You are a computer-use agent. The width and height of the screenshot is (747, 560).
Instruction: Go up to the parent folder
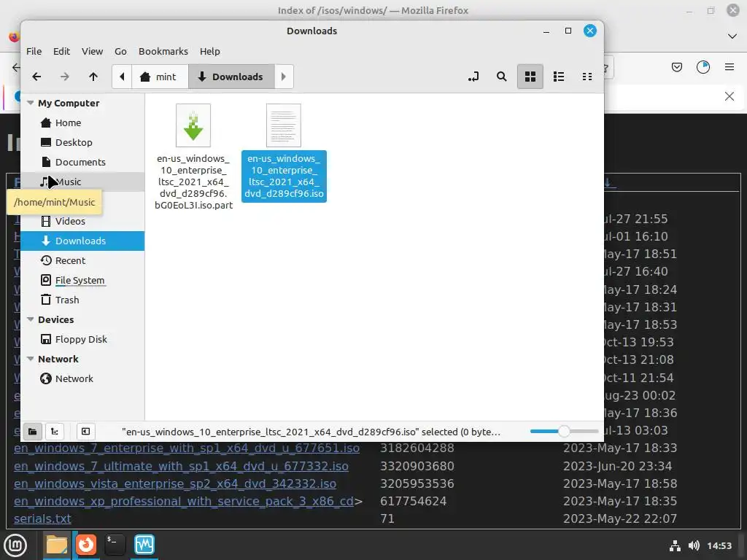point(93,77)
